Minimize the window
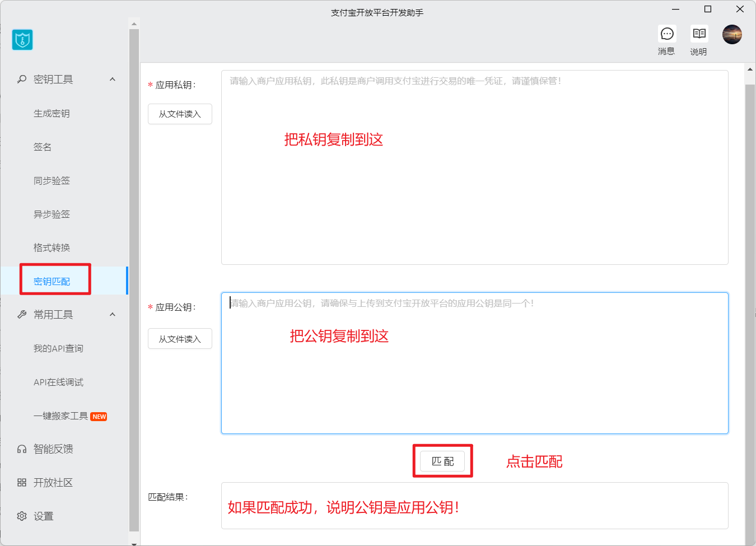The width and height of the screenshot is (756, 546). tap(676, 9)
